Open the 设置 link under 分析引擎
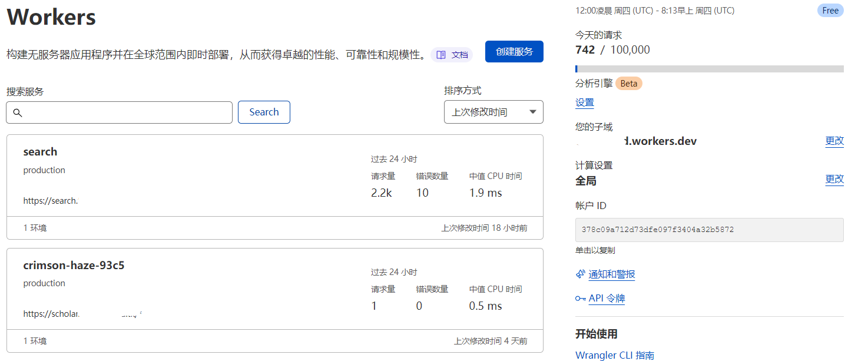 point(585,102)
